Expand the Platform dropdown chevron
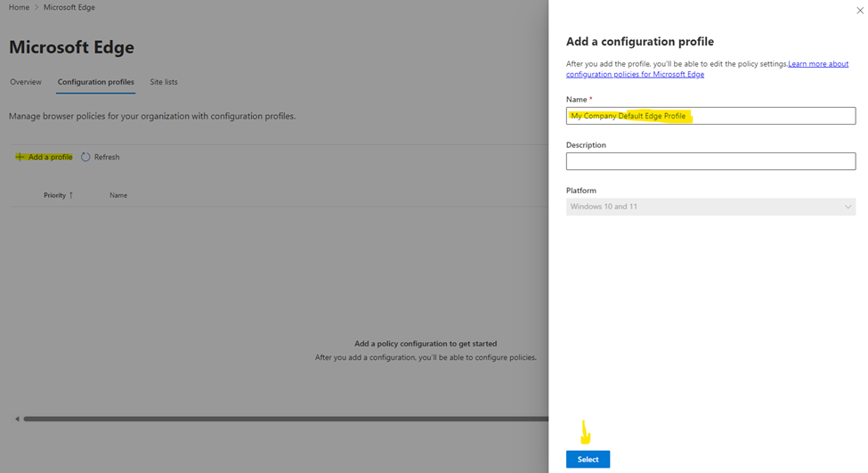Viewport: 868px width, 473px height. coord(848,207)
